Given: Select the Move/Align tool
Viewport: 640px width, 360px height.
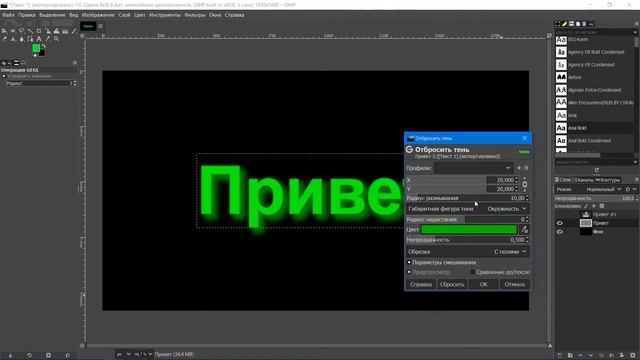Looking at the screenshot, I should click(4, 31).
